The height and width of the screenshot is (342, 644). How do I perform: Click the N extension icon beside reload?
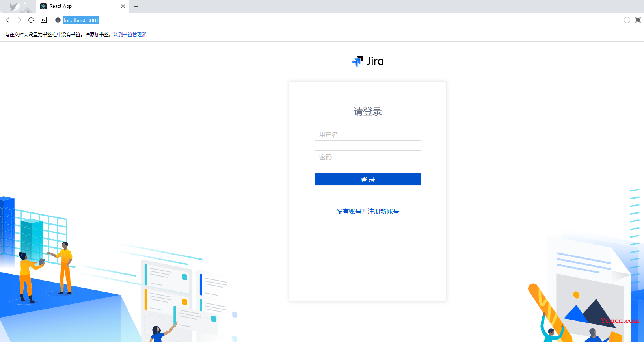coord(44,20)
